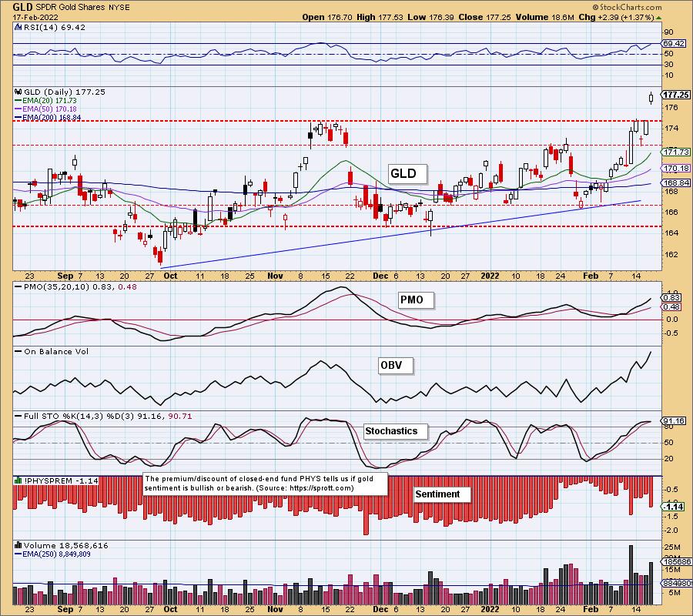Viewport: 693px width, 616px height.
Task: Click the 0.48 PMO signal value tag
Action: pos(671,307)
